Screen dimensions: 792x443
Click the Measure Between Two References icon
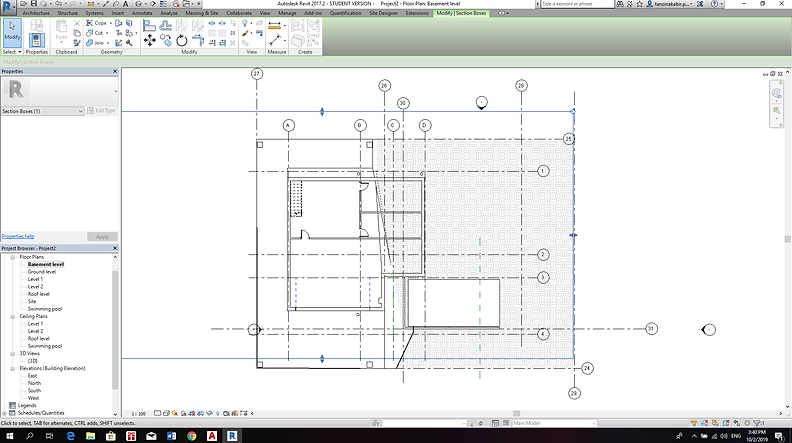point(275,40)
